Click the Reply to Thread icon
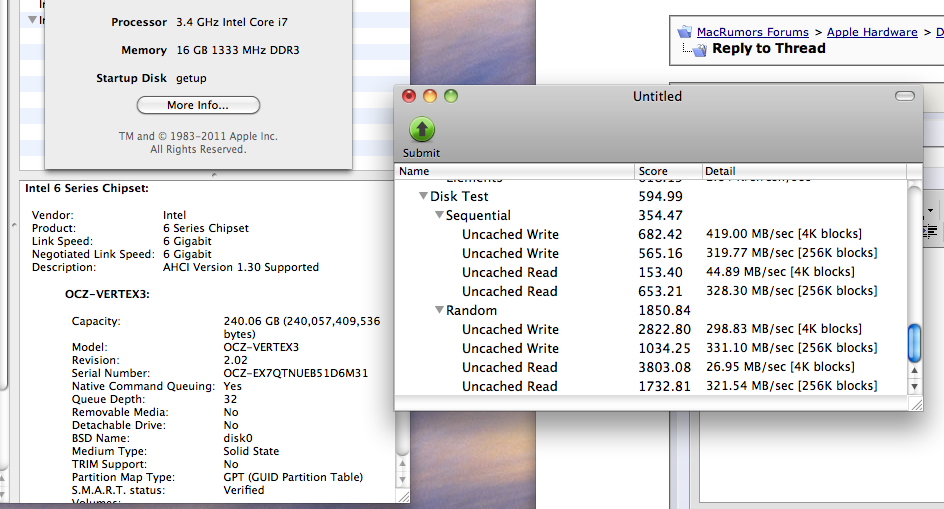The height and width of the screenshot is (509, 944). coord(699,50)
